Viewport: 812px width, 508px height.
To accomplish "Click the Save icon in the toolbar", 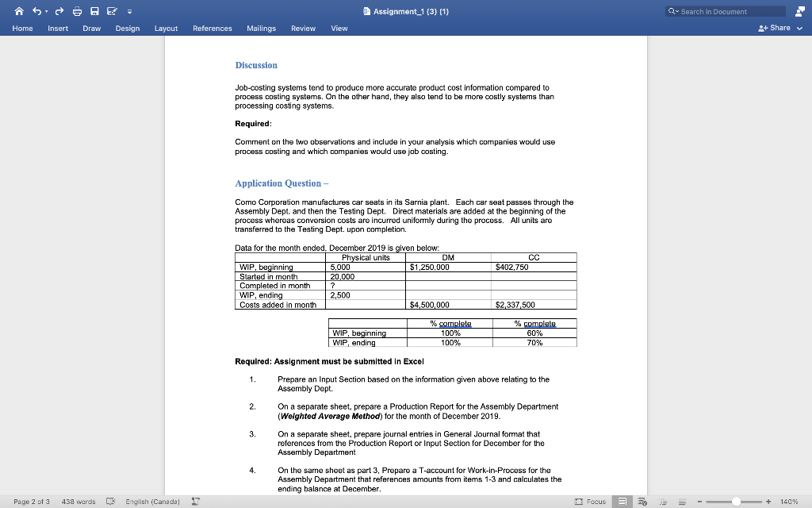I will 94,11.
